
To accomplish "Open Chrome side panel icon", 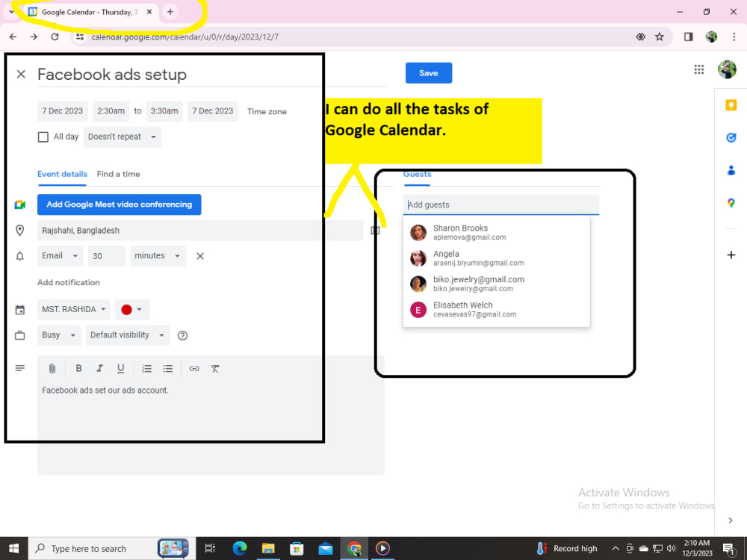I will [689, 37].
